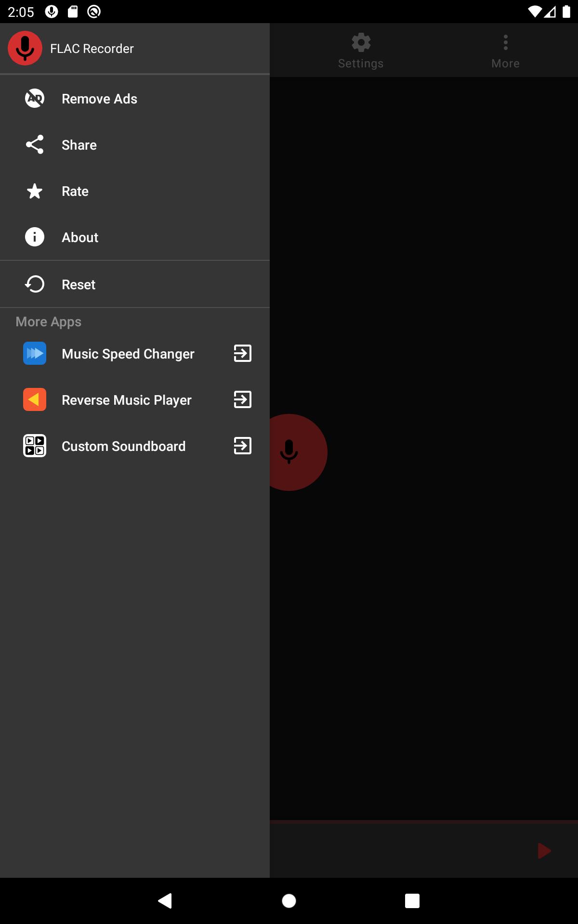Tap the Android home circle button
The height and width of the screenshot is (924, 578).
point(289,901)
